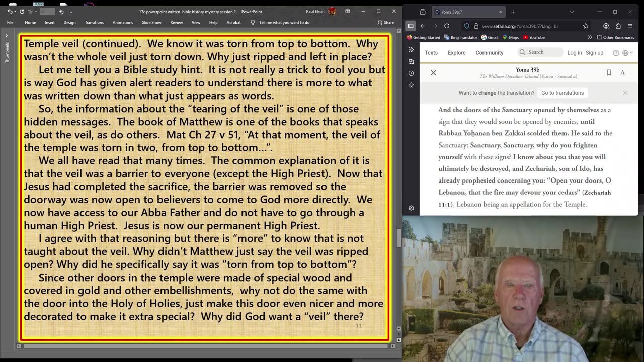Open the Maps bookmark
This screenshot has width=644, height=362.
(x=510, y=37)
